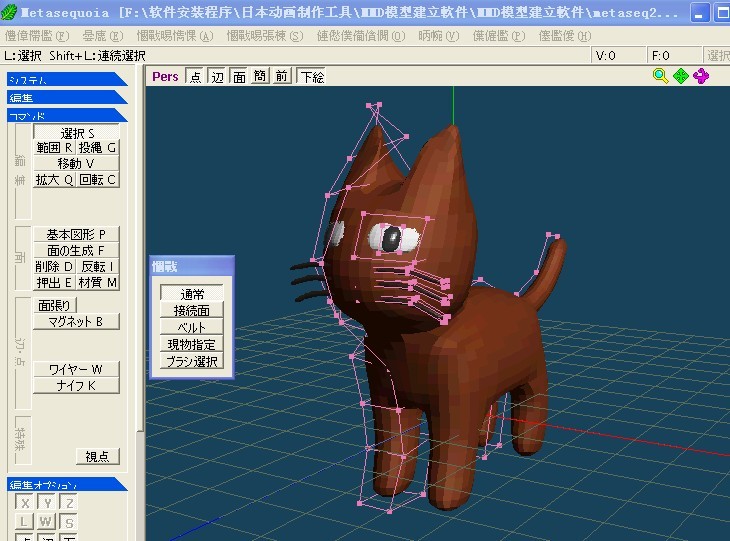Select the マグネット B magnet command
The height and width of the screenshot is (541, 730).
pos(76,321)
